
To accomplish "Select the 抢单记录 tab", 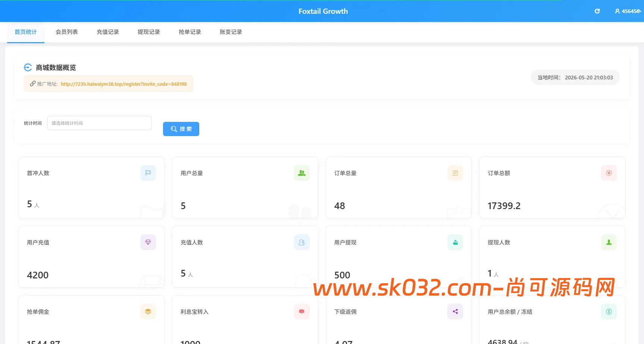I will [x=190, y=32].
